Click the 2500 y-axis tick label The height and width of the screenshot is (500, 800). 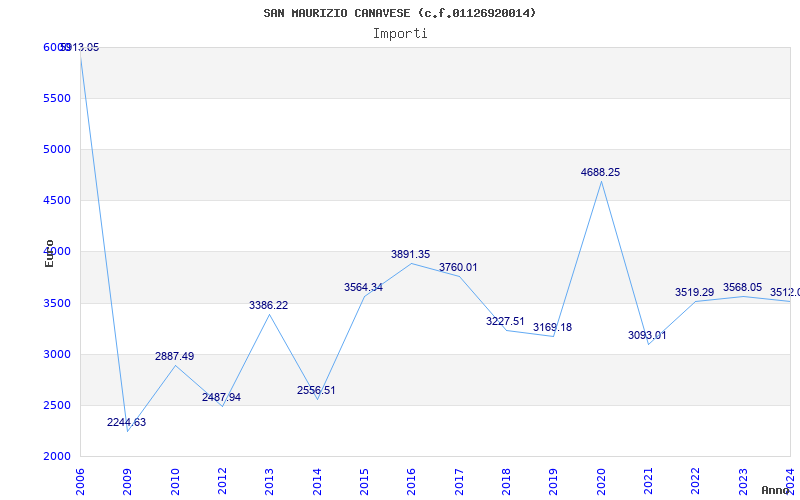click(57, 405)
